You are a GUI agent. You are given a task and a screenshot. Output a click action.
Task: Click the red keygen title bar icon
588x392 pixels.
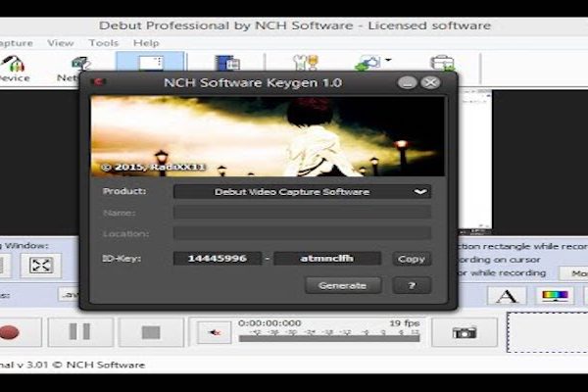tap(98, 81)
